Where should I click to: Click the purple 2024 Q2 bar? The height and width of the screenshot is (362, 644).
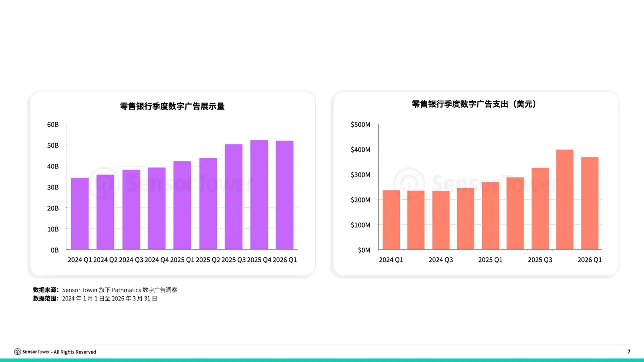(x=106, y=212)
